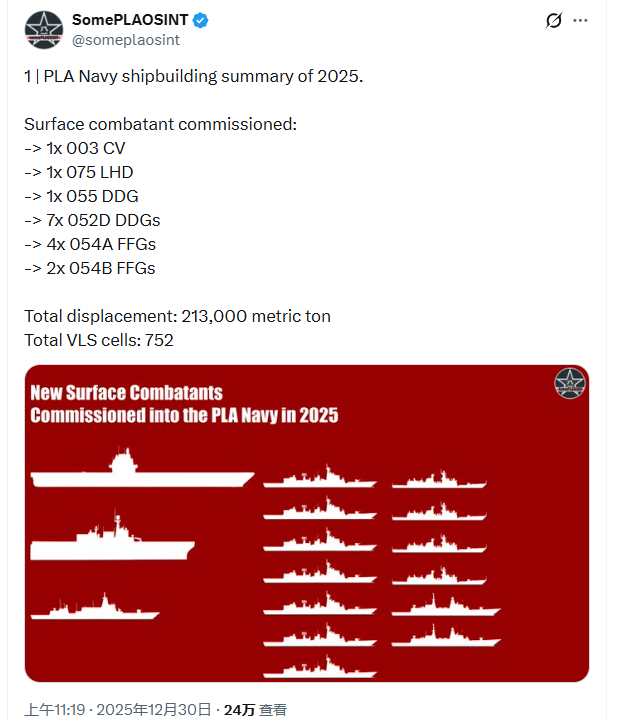
Task: Click the star logo inside the image
Action: (x=570, y=383)
